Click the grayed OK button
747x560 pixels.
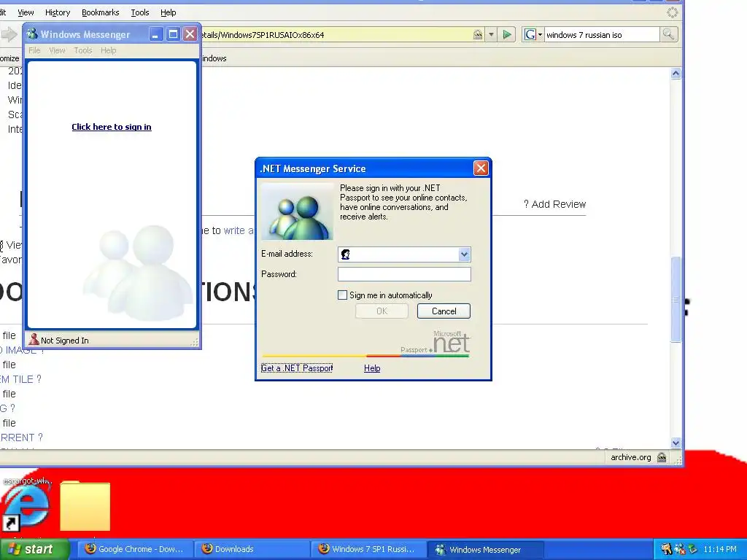click(382, 311)
